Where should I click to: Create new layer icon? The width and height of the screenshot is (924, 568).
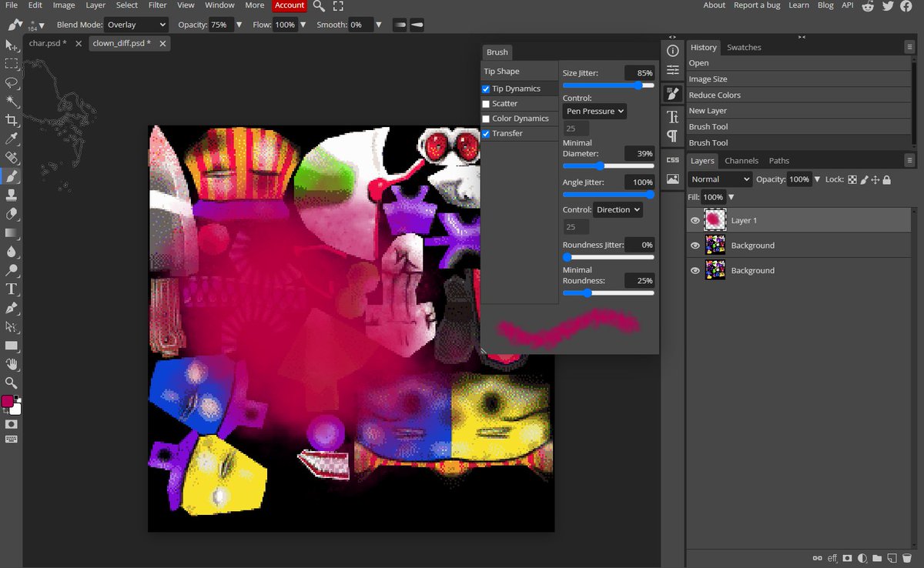click(x=892, y=558)
